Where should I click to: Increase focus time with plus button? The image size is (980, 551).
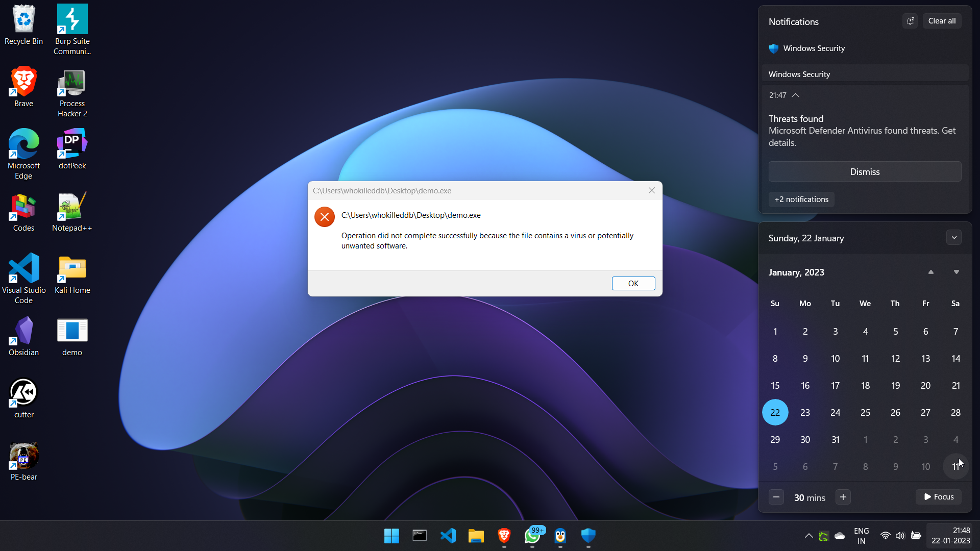(843, 497)
